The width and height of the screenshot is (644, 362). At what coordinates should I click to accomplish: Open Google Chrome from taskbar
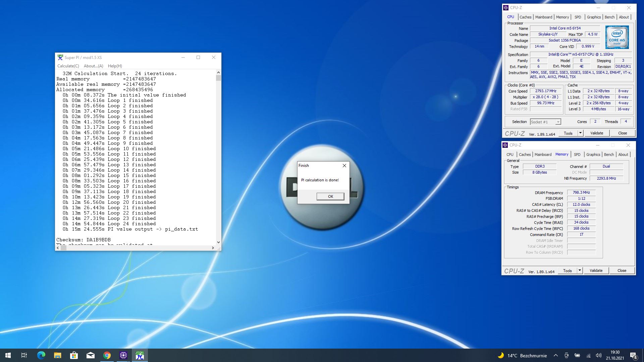107,355
